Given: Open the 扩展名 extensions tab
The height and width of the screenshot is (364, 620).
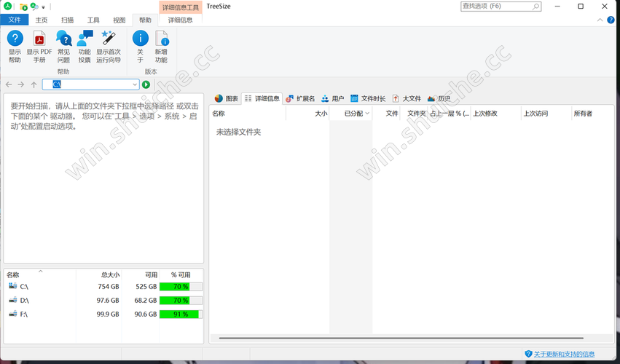Looking at the screenshot, I should [x=300, y=98].
